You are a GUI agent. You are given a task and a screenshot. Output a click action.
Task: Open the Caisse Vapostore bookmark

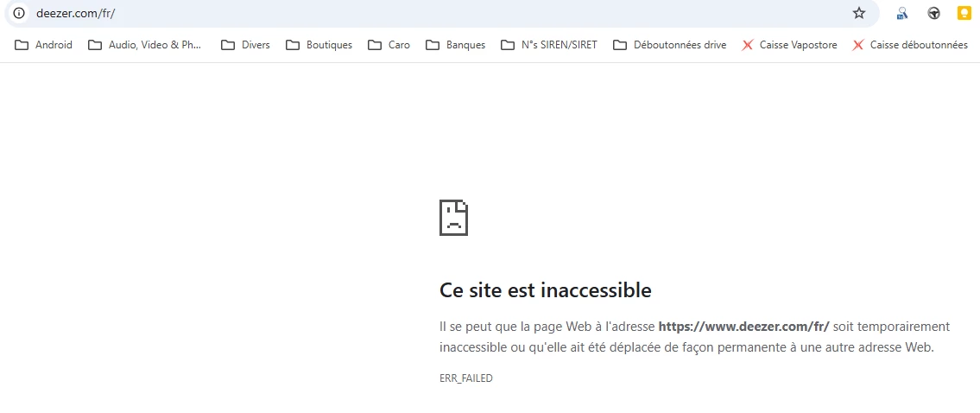pos(789,45)
